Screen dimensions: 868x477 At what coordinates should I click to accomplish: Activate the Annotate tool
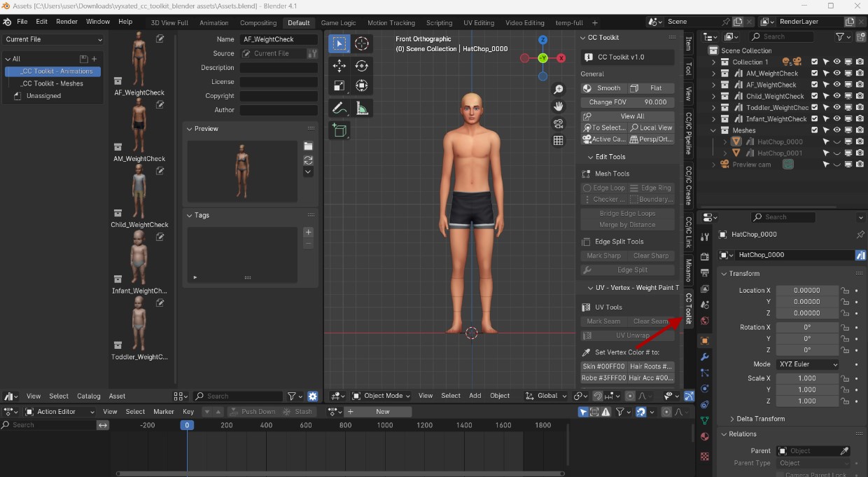[x=339, y=109]
